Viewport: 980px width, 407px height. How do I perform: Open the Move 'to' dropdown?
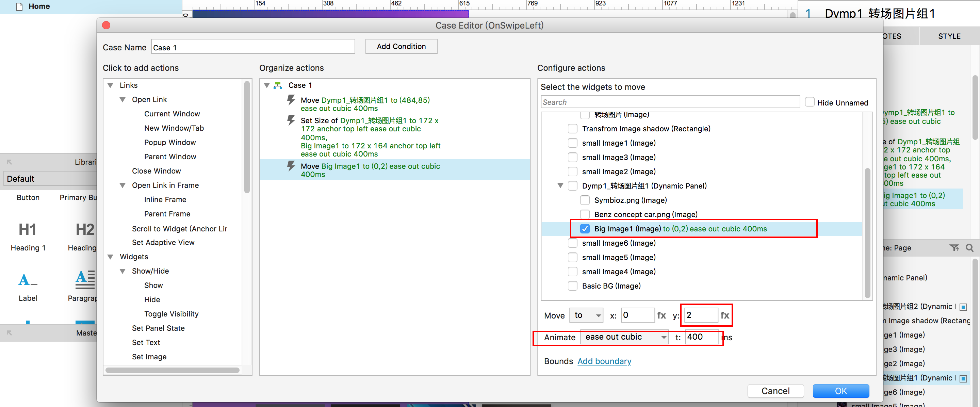point(586,315)
